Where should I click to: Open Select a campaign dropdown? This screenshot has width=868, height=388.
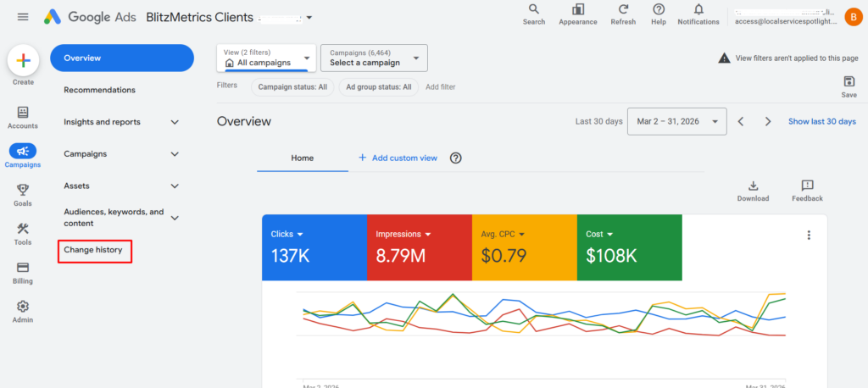pos(374,58)
